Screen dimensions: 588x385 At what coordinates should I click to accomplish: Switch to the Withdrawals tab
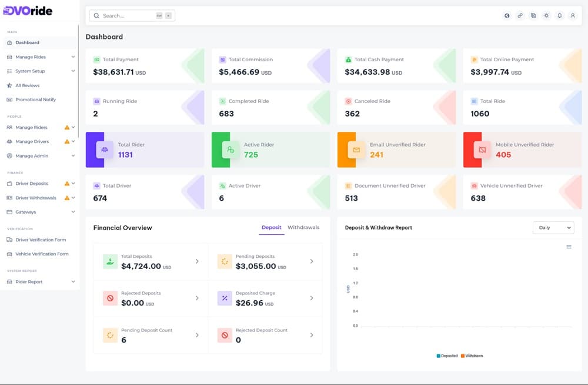pyautogui.click(x=303, y=228)
